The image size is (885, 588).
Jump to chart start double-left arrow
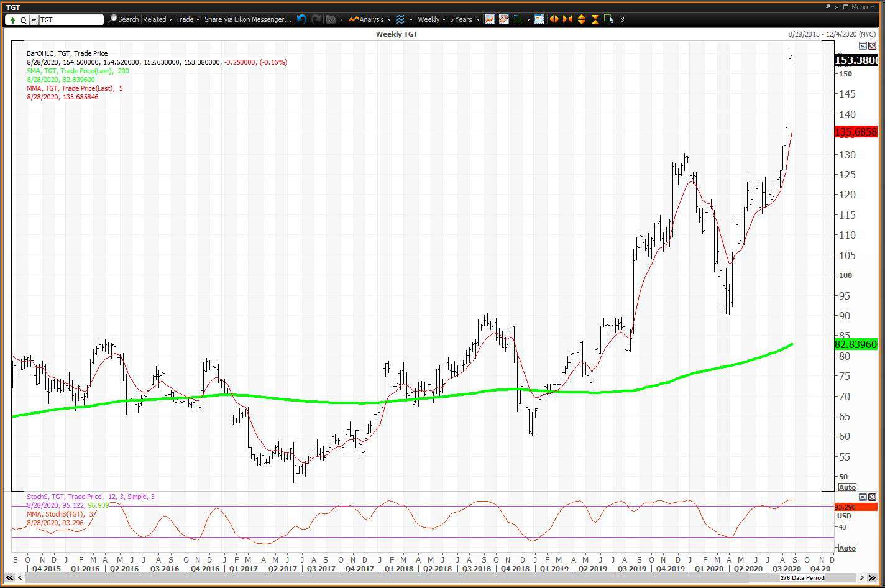click(x=10, y=578)
